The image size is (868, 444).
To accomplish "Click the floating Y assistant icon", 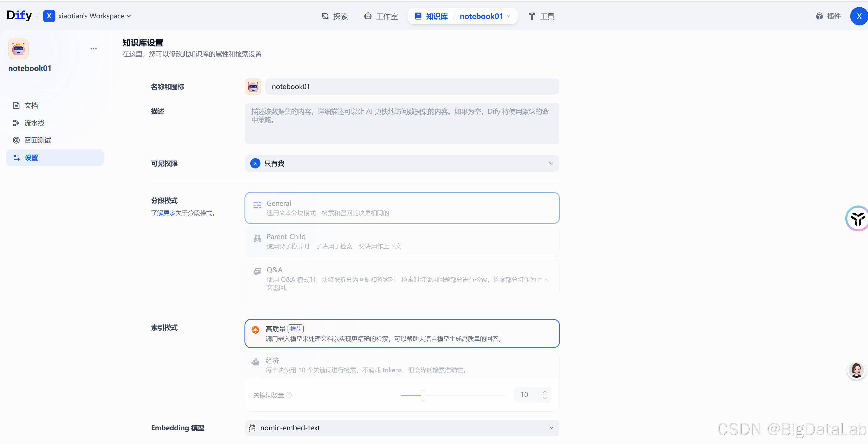I will 857,218.
